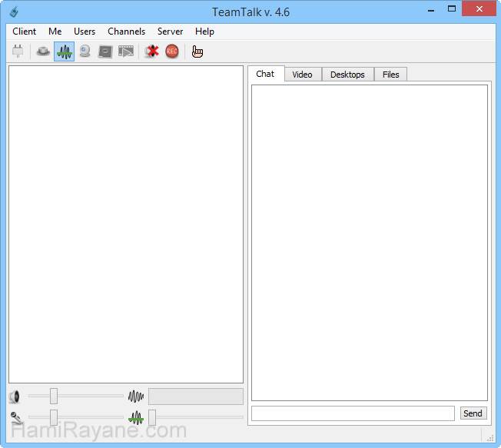
Task: Switch to the Chat tab
Action: 266,74
